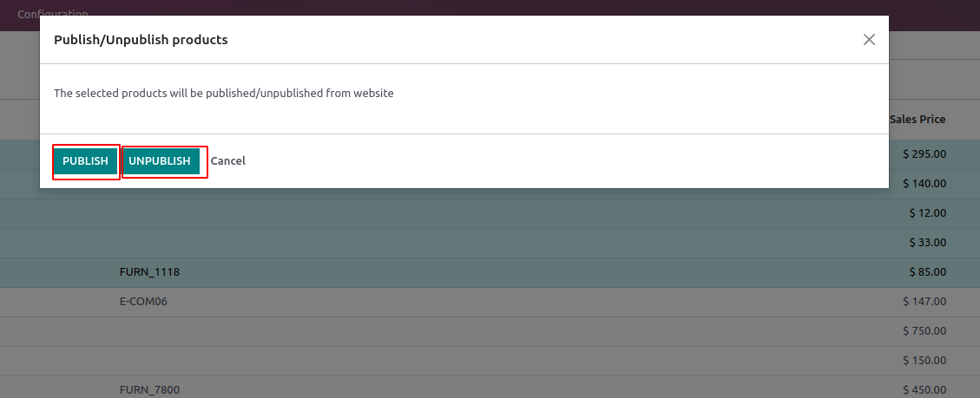Viewport: 980px width, 398px height.
Task: Select the $ 33.00 price cell
Action: 928,243
